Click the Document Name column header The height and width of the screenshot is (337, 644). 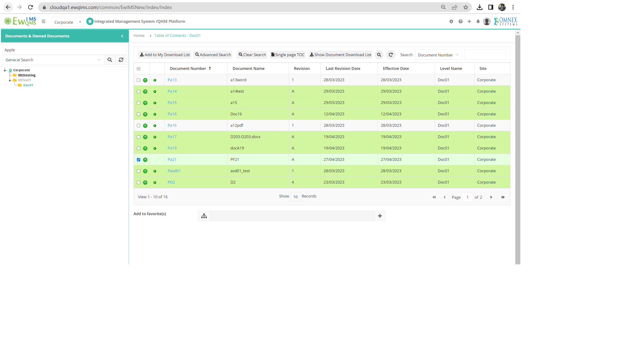[x=248, y=68]
